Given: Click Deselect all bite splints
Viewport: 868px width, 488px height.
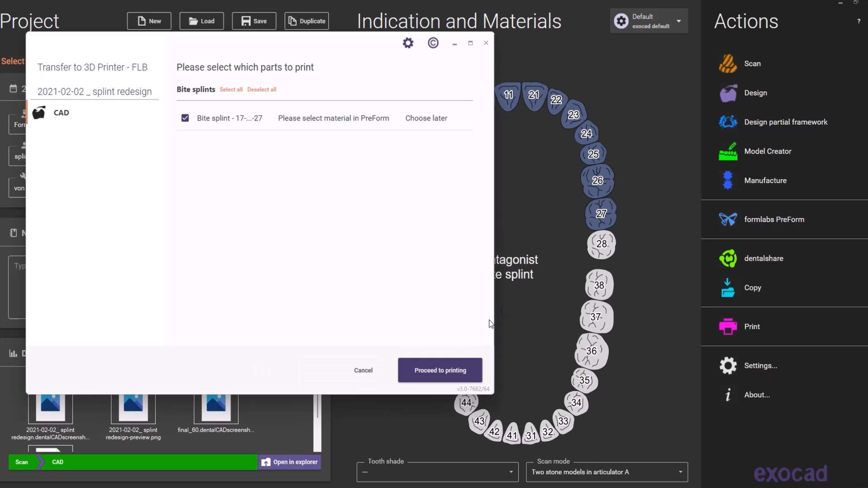Looking at the screenshot, I should (x=261, y=89).
